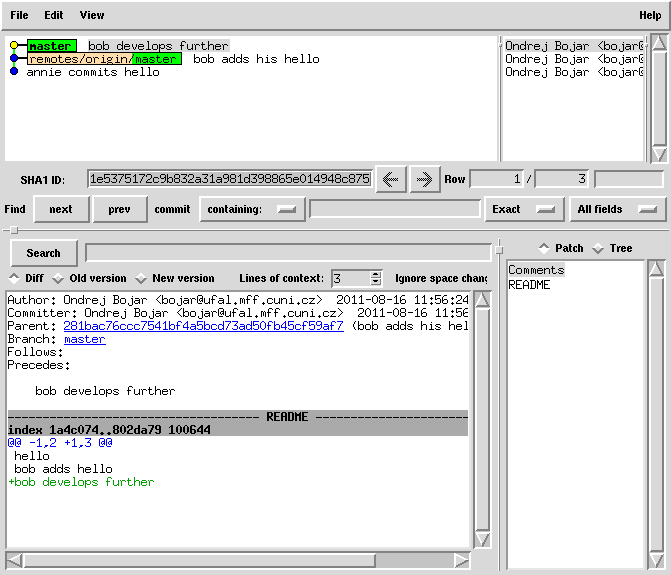Click the SHA1 ID input field
This screenshot has height=575, width=671.
coord(229,179)
